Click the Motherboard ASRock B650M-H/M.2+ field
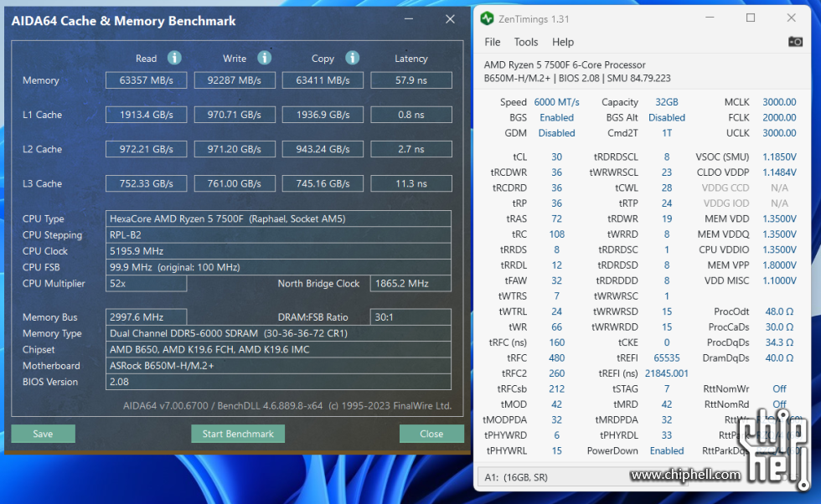 pyautogui.click(x=278, y=366)
